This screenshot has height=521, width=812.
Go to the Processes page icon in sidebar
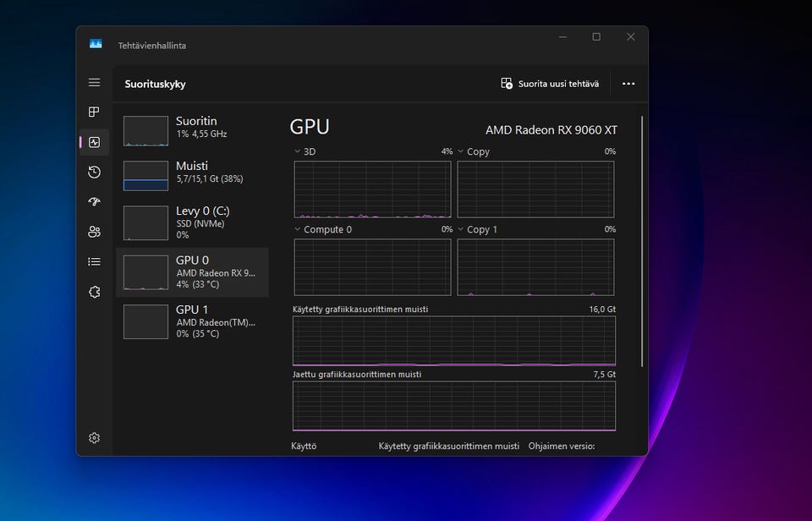point(94,112)
